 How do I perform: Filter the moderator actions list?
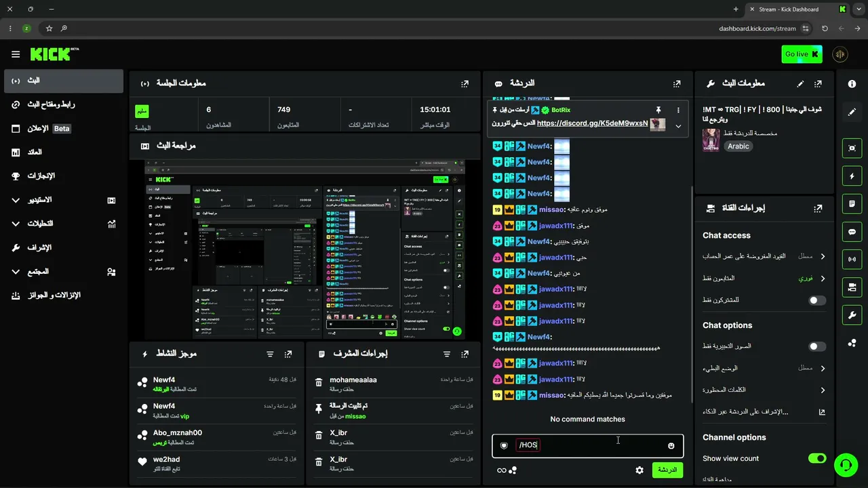coord(446,354)
